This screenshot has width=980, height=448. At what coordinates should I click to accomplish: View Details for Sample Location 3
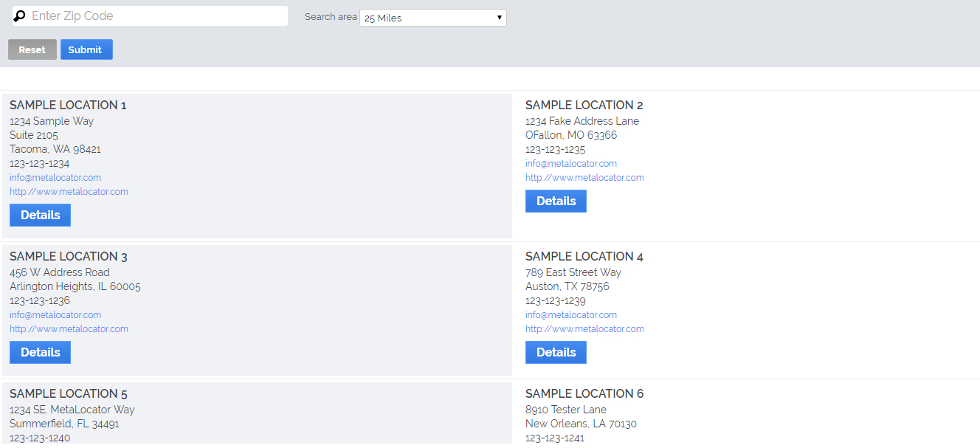[40, 352]
